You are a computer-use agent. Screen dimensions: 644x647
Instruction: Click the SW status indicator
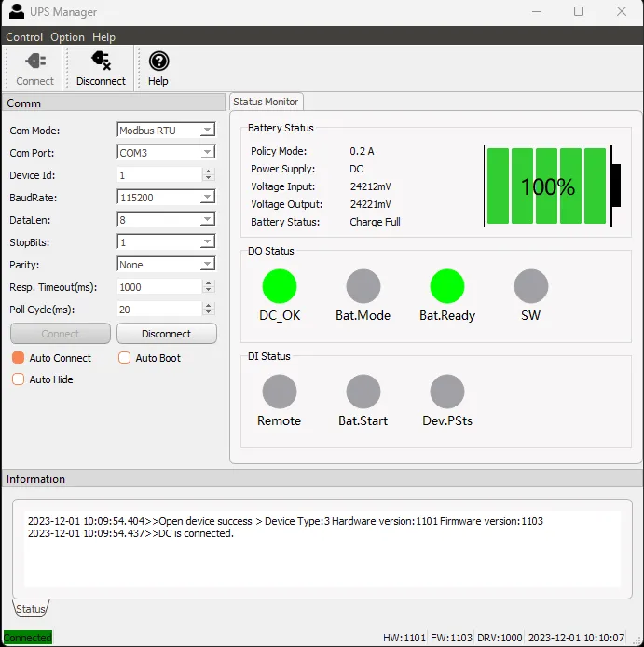pyautogui.click(x=531, y=286)
